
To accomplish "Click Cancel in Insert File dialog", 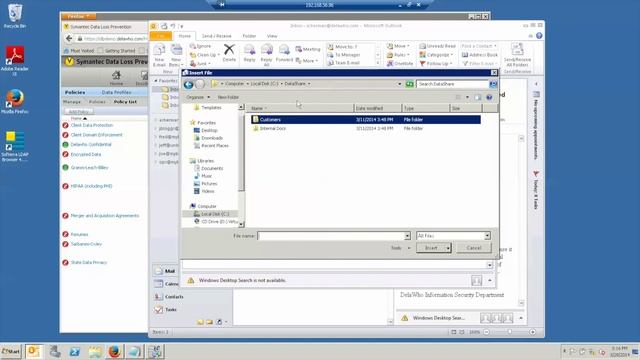I will [x=473, y=248].
